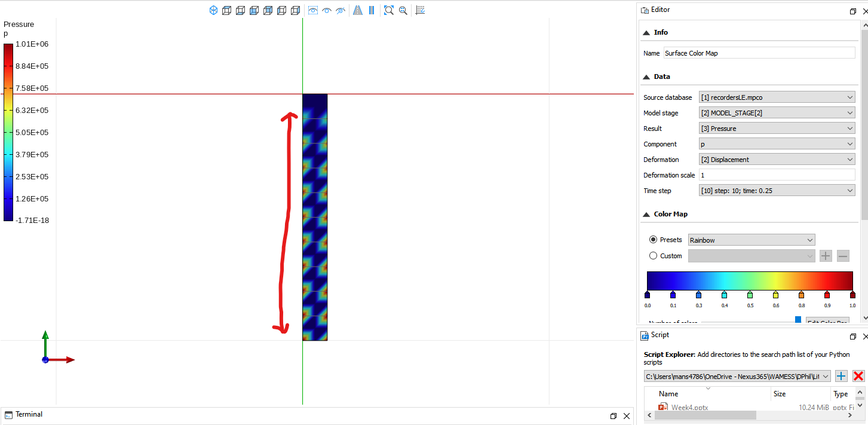Click the grid with pencil icon
868x425 pixels.
pos(421,10)
